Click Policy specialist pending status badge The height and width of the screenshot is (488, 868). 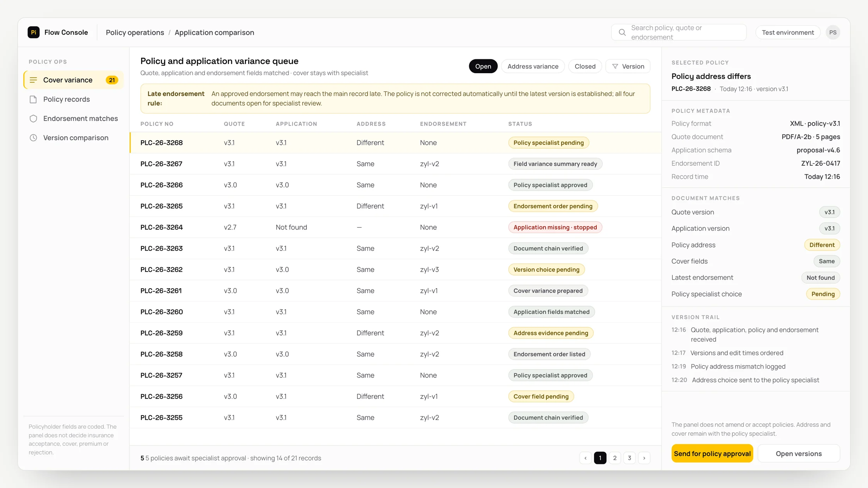(548, 143)
